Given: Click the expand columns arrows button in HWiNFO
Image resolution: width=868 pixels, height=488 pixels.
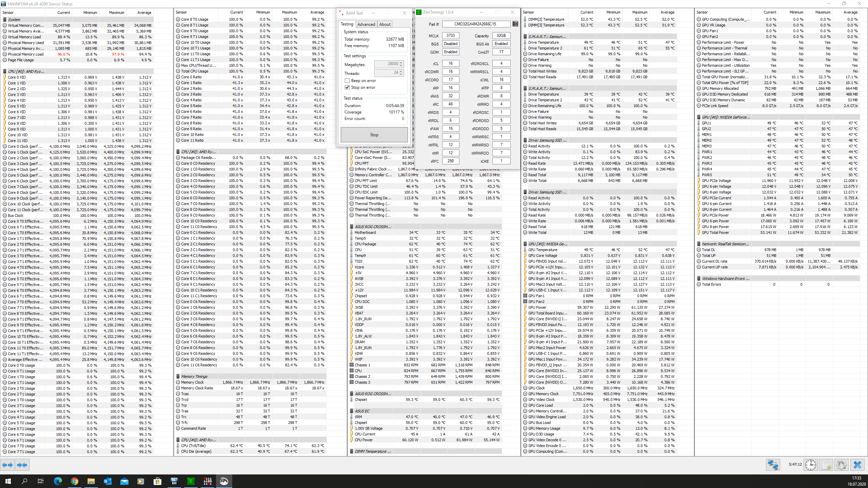Looking at the screenshot, I should tap(7, 465).
